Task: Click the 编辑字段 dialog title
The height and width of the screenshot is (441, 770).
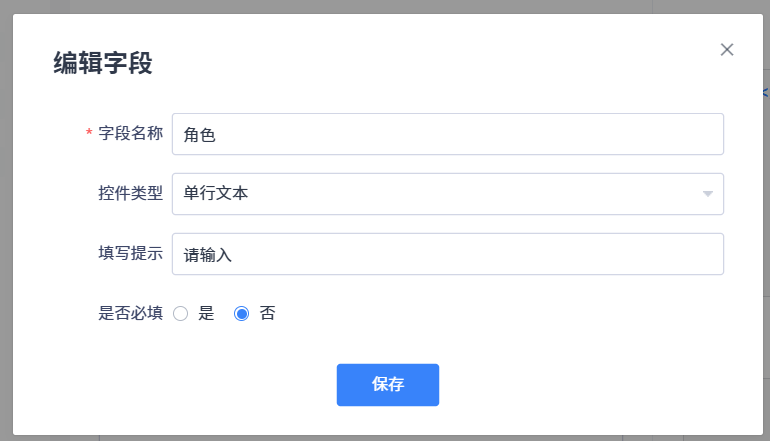Action: 103,64
